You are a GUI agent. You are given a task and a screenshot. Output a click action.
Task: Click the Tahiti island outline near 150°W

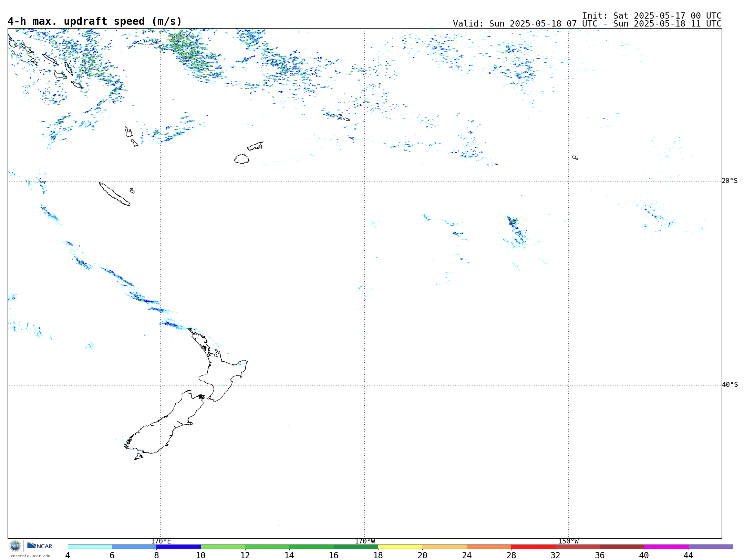(x=575, y=157)
